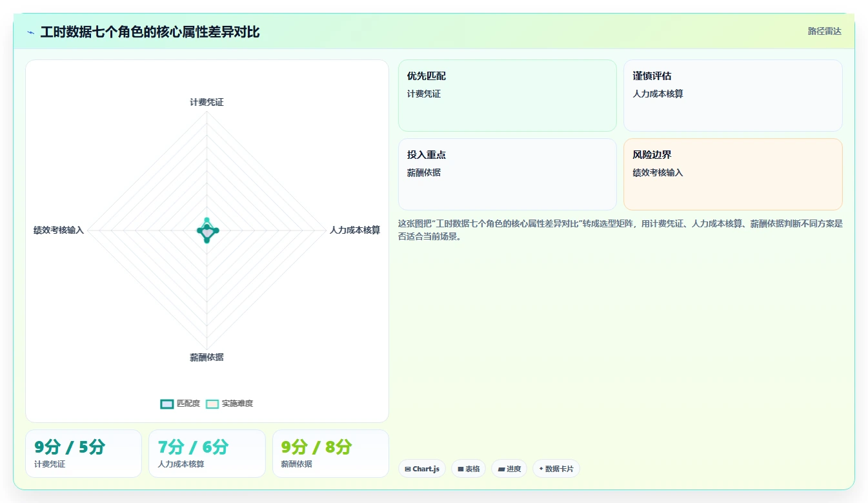Toggle the 匹配度 legend entry
Image resolution: width=868 pixels, height=503 pixels.
pyautogui.click(x=180, y=404)
